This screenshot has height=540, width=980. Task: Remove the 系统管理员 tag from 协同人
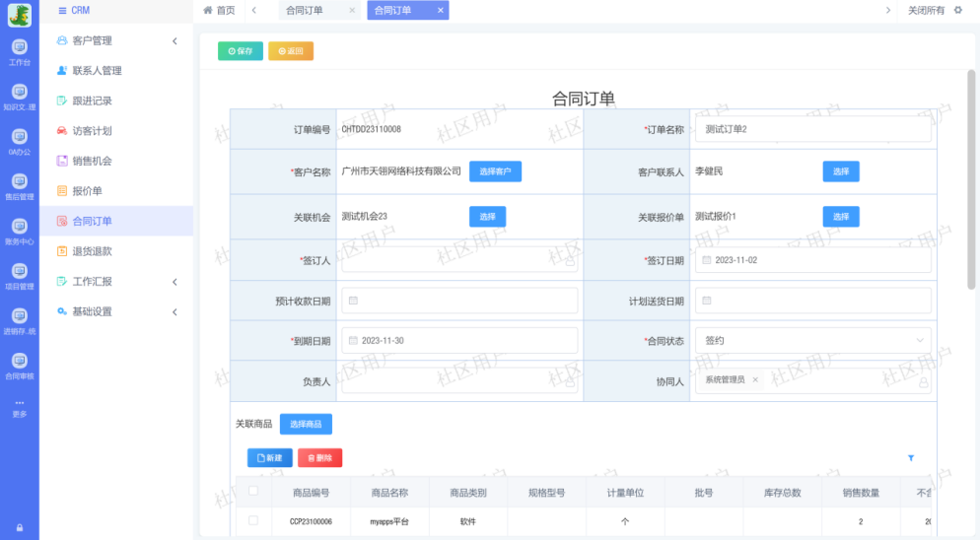(755, 379)
